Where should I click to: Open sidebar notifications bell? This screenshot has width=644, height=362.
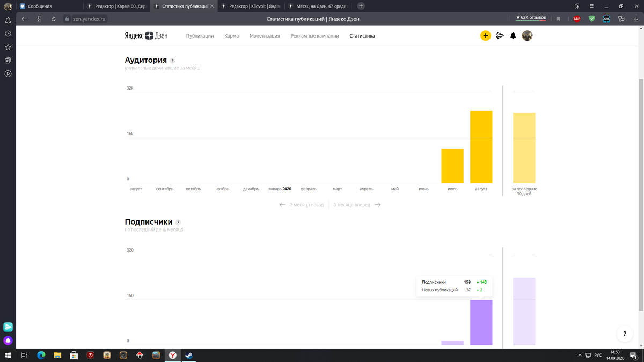click(x=8, y=20)
